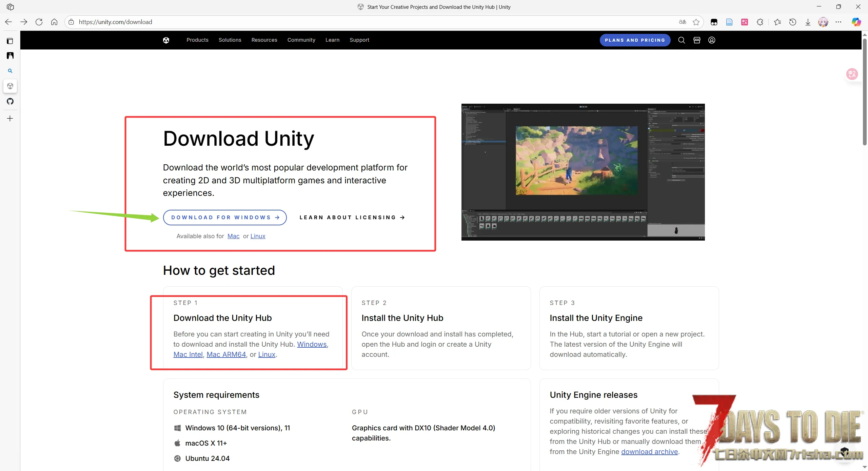Click the Mac ARM64 link in Step 1
The image size is (868, 471).
tap(226, 354)
